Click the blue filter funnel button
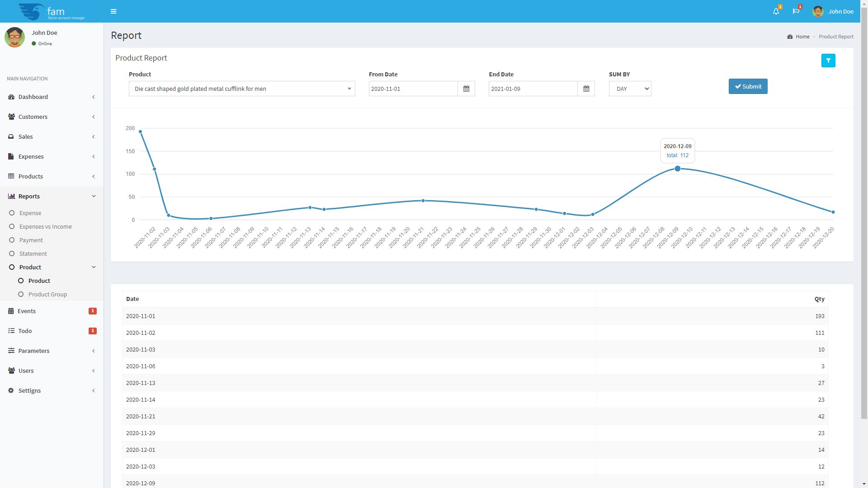 click(x=828, y=61)
